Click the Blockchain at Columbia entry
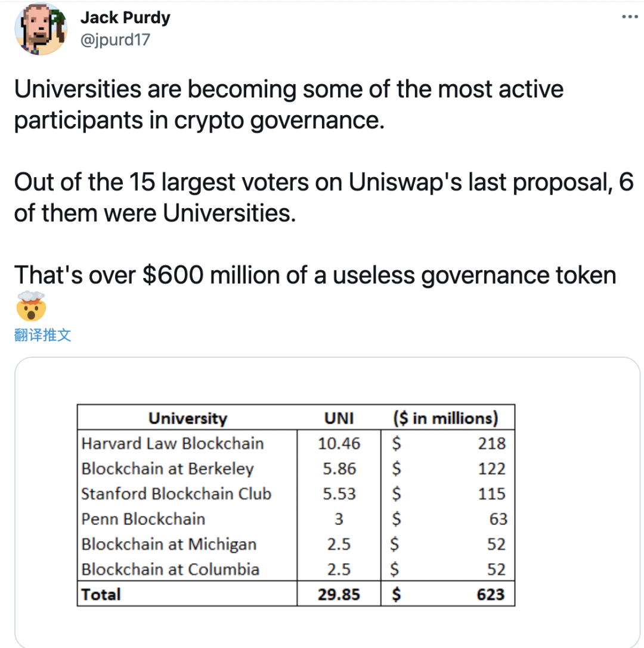 coord(170,569)
